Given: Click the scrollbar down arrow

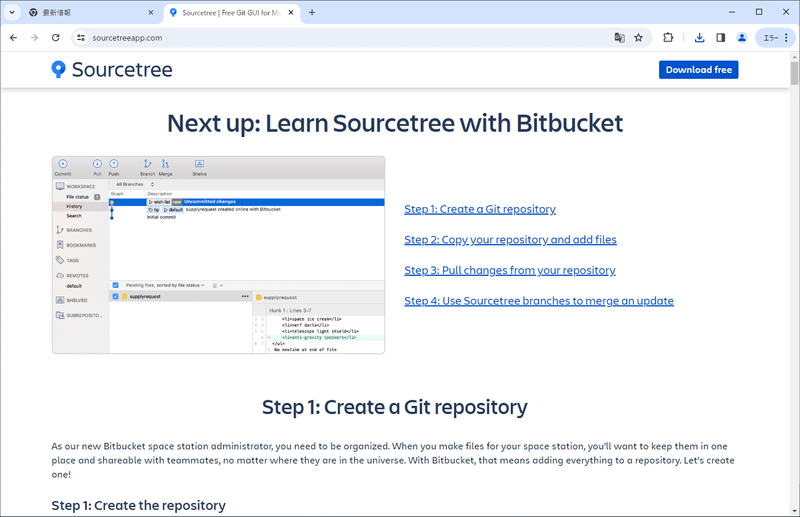Looking at the screenshot, I should [794, 511].
